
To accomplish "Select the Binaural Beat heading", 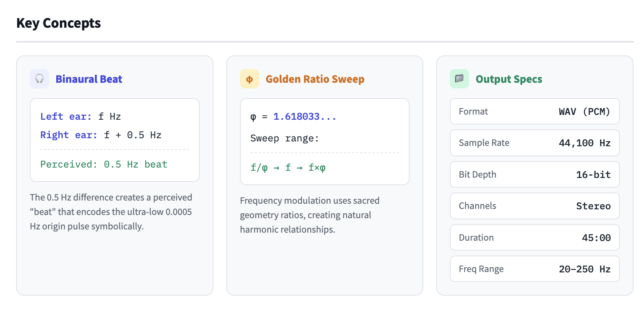I will (x=89, y=79).
